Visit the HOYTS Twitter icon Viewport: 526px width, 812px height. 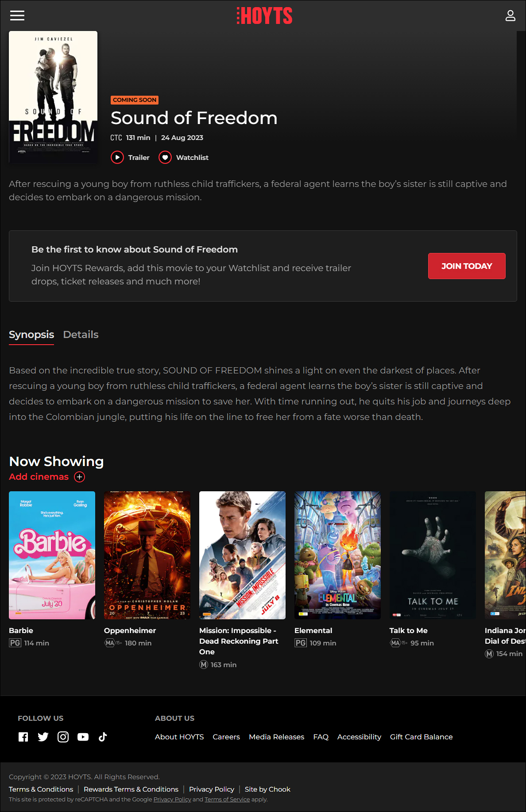pyautogui.click(x=43, y=737)
